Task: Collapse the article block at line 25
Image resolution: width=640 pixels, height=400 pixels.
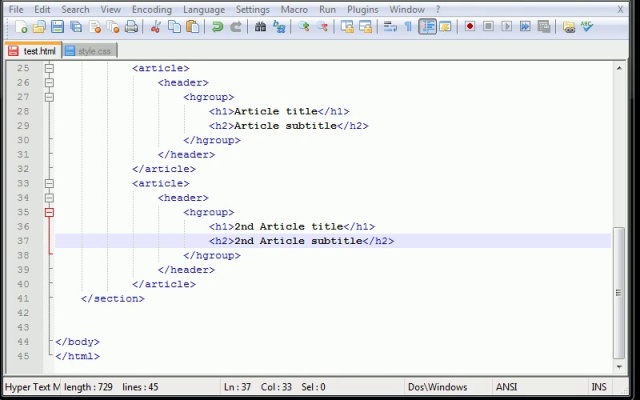Action: pos(49,68)
